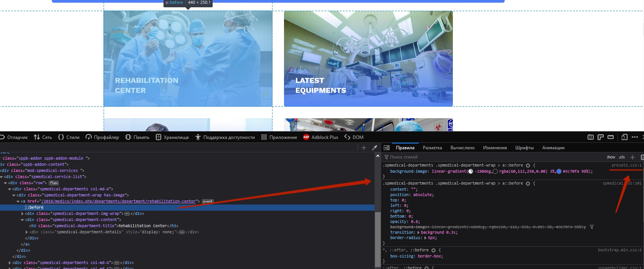Image resolution: width=644 pixels, height=269 pixels.
Task: Toggle the :hov pseudo-class panel
Action: 611,157
